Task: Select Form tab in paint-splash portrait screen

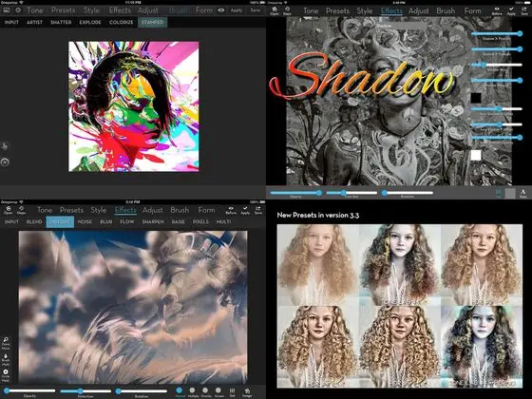Action: 204,10
